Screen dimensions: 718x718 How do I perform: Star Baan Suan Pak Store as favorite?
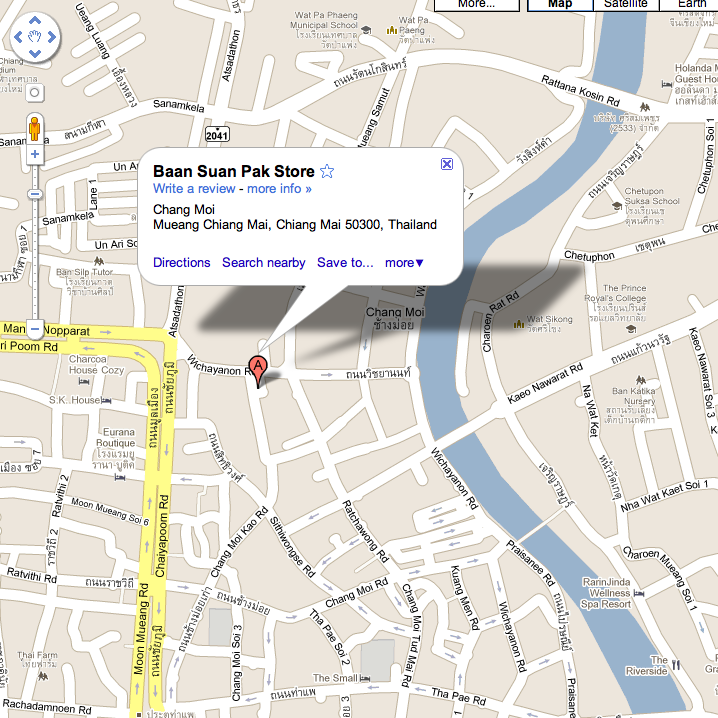click(327, 171)
